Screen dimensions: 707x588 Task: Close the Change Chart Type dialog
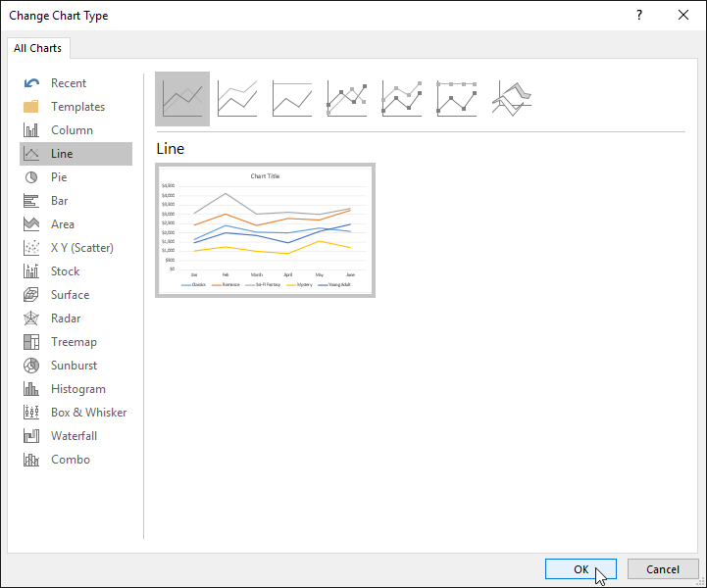[x=683, y=15]
